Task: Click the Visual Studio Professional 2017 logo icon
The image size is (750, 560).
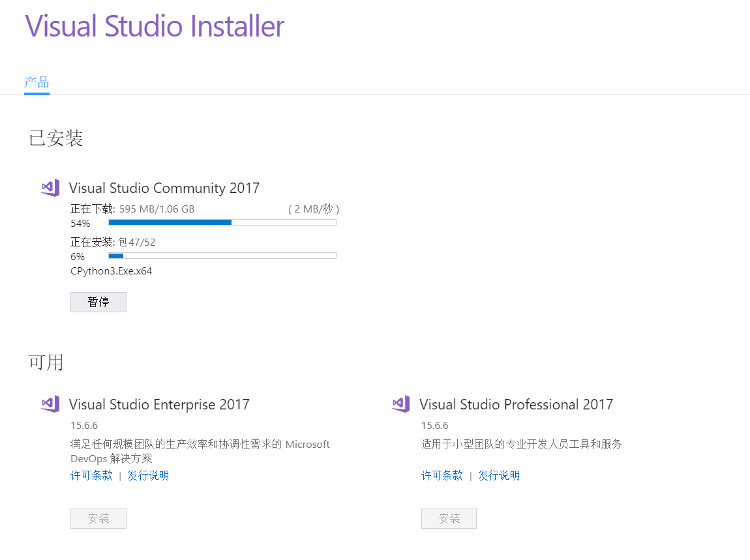Action: coord(400,404)
